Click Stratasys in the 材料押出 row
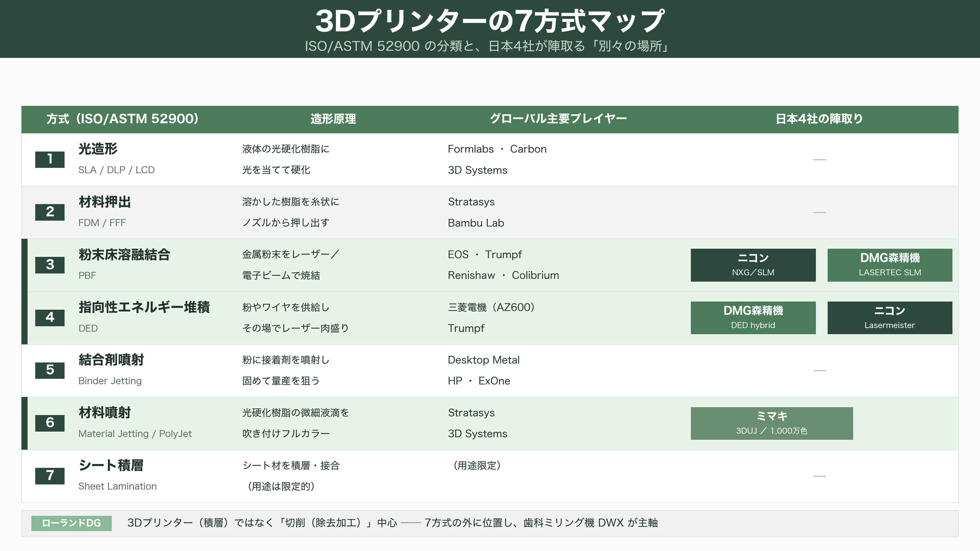Image resolution: width=980 pixels, height=551 pixels. pos(471,202)
